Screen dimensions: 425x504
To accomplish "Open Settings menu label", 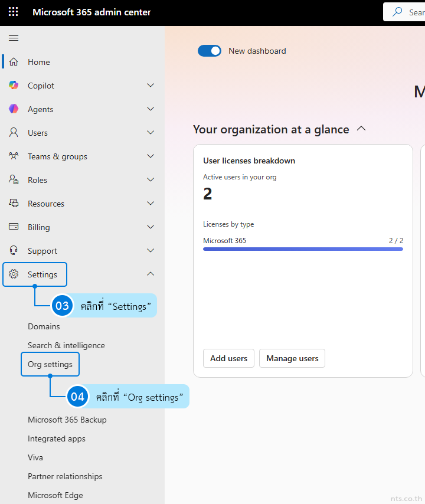I will pyautogui.click(x=42, y=274).
